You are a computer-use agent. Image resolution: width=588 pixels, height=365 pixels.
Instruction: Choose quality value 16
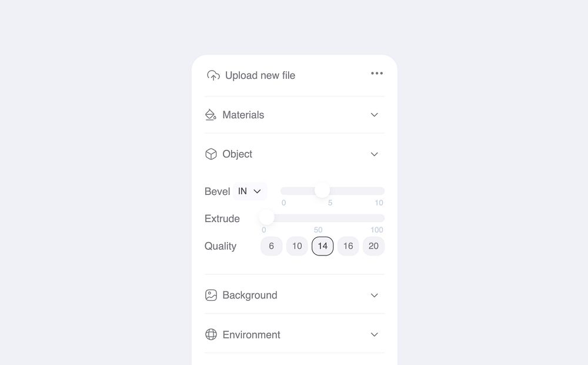click(x=348, y=246)
